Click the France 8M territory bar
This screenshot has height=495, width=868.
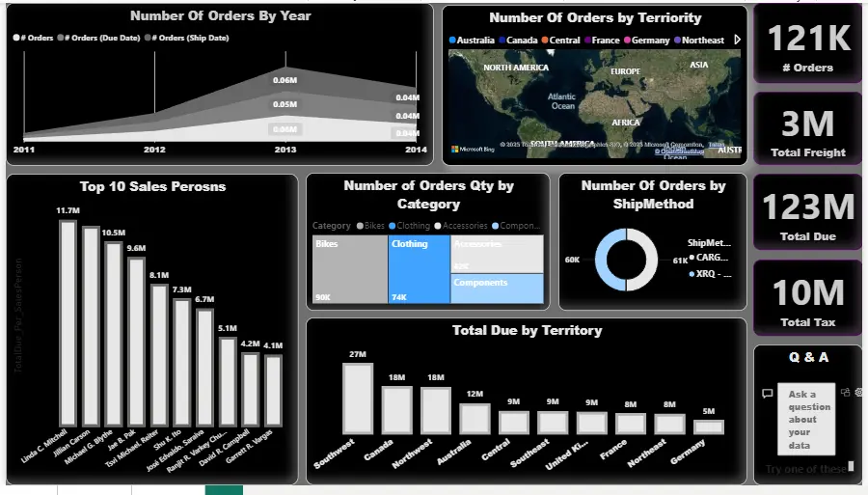[x=631, y=425]
